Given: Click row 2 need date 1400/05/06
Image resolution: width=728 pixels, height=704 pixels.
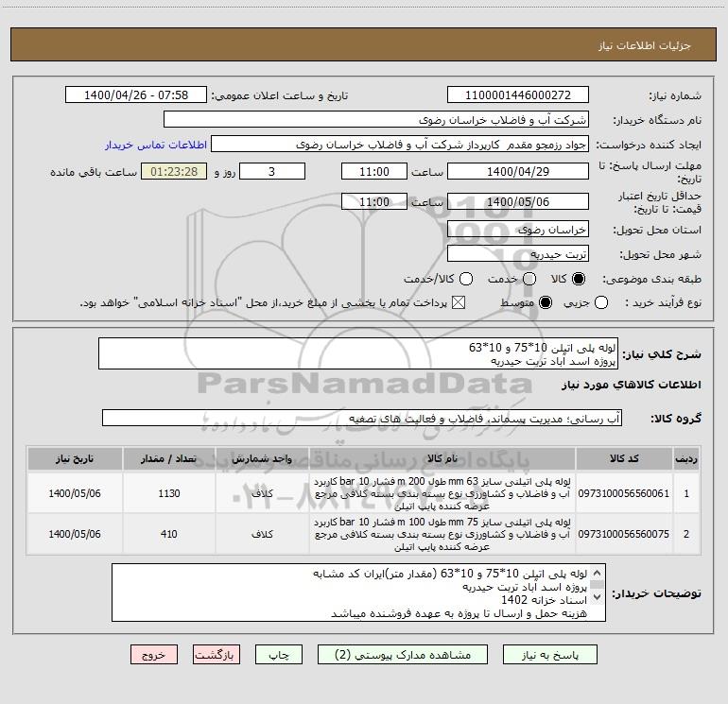Looking at the screenshot, I should [x=75, y=535].
